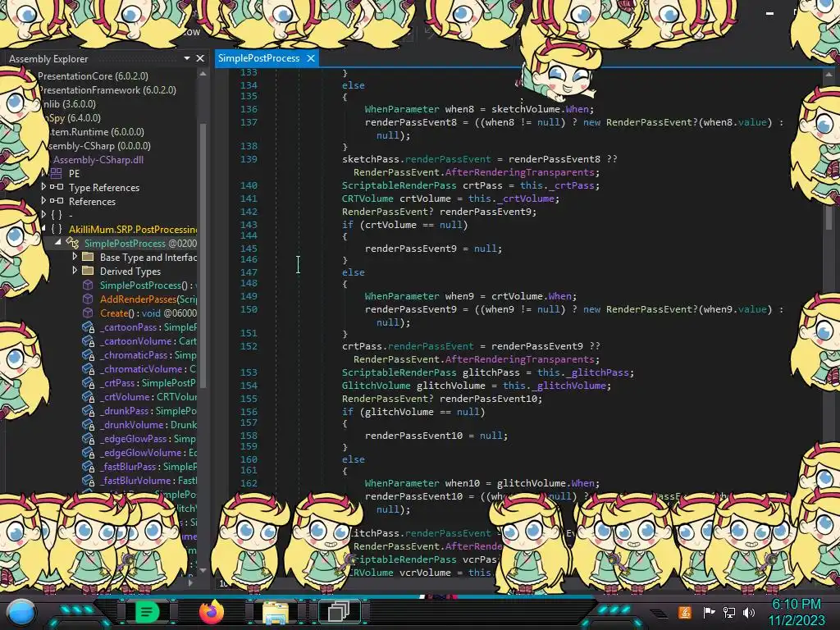Image resolution: width=840 pixels, height=630 pixels.
Task: Click the _drunkPass field icon
Action: pos(88,410)
